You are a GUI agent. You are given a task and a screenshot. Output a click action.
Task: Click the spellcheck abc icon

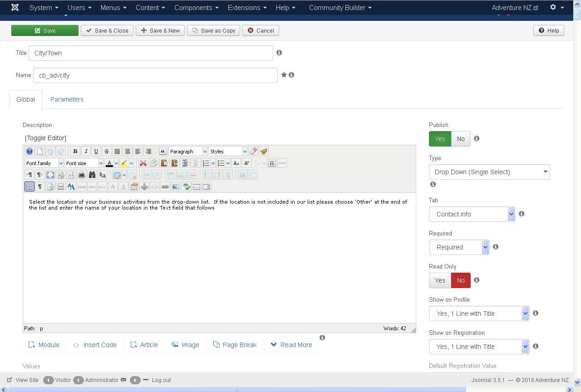(186, 186)
